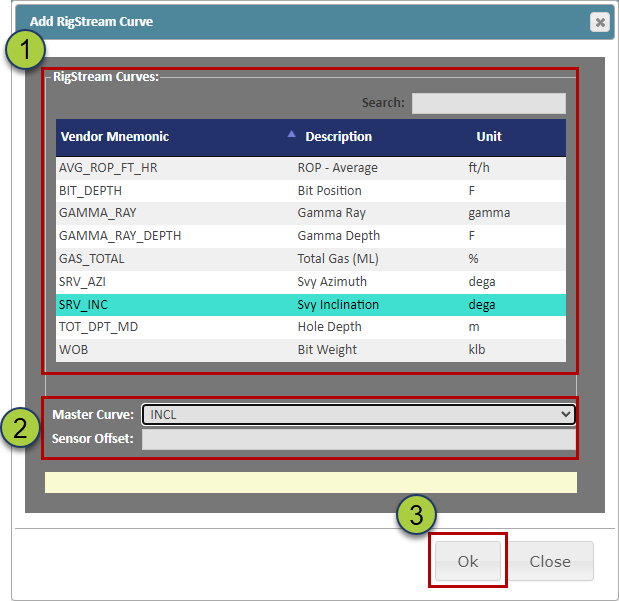Sort by Unit column header
Image resolution: width=619 pixels, height=601 pixels.
click(x=489, y=137)
